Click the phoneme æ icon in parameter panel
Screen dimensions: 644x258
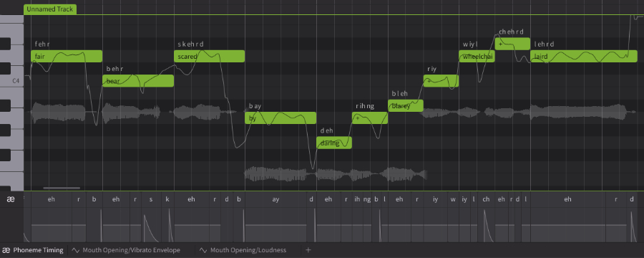click(11, 199)
